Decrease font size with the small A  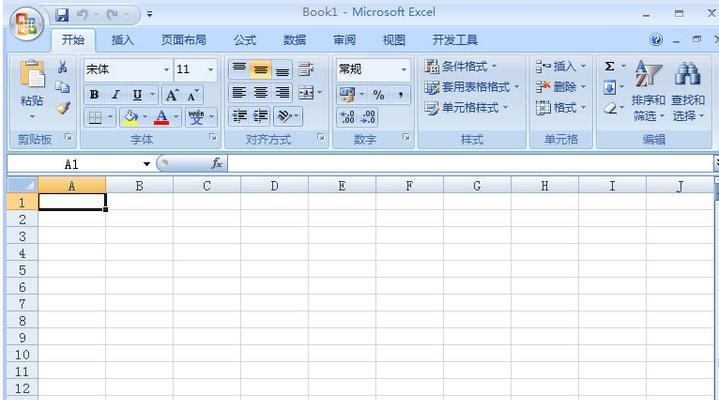(x=193, y=95)
